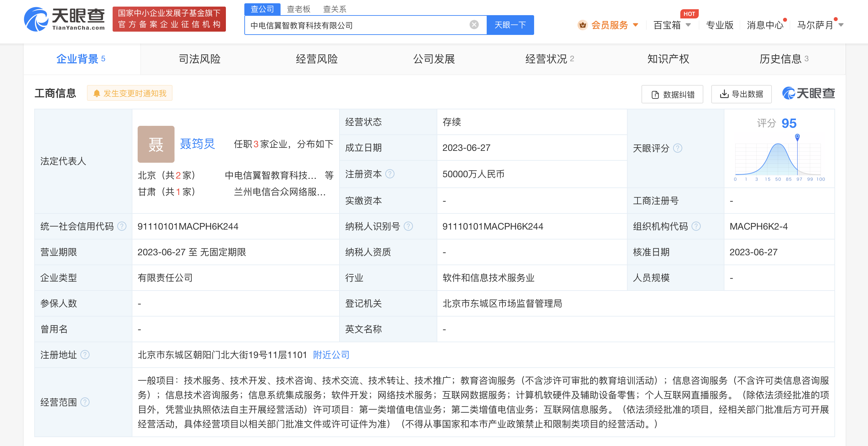868x446 pixels.
Task: Expand the 百宝箱 dropdown arrow
Action: (688, 25)
